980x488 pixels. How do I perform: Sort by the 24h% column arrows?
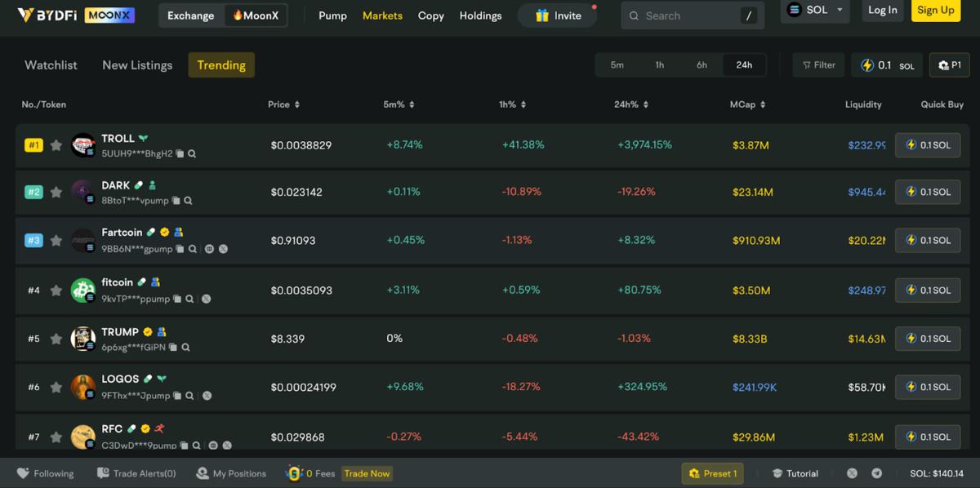tap(646, 104)
